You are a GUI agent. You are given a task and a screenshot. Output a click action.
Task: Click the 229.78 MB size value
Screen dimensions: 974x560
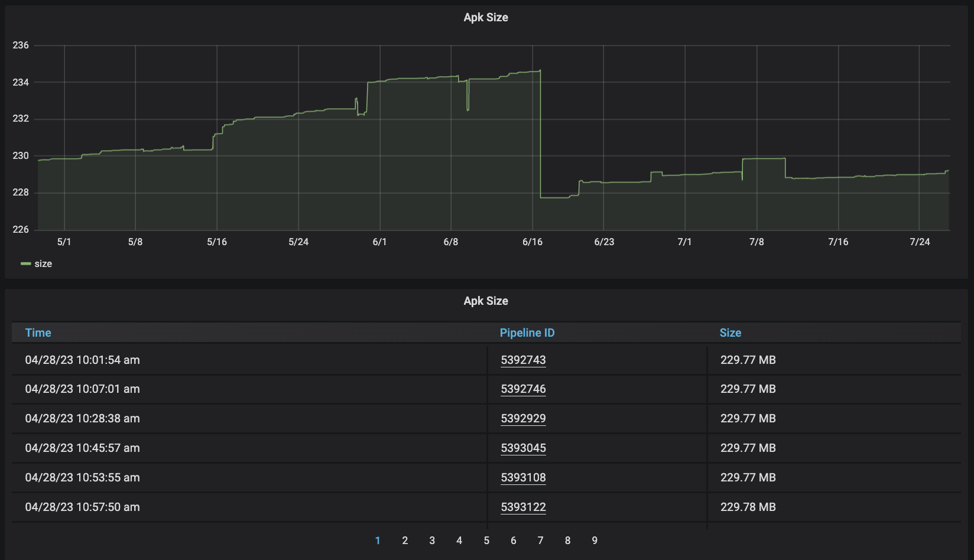click(749, 507)
